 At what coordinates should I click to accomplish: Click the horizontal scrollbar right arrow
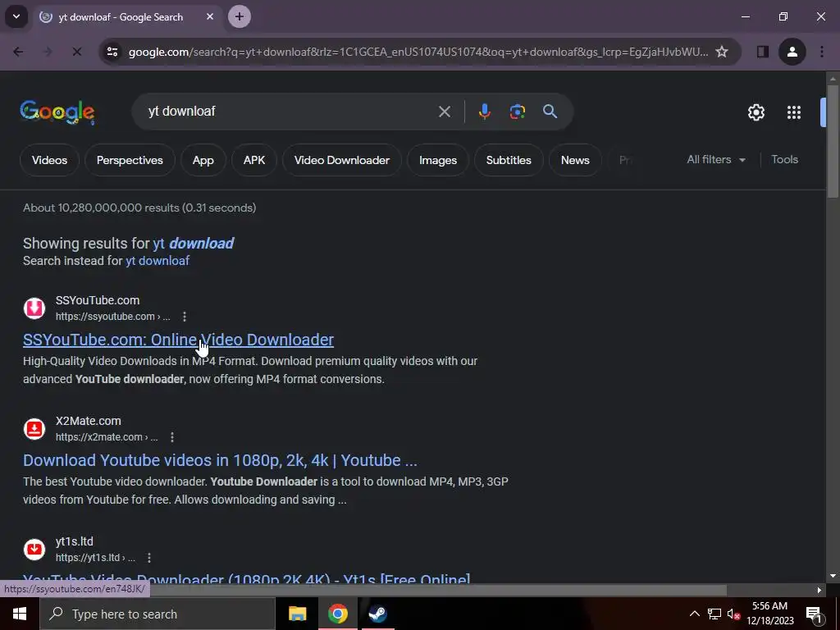pyautogui.click(x=819, y=590)
